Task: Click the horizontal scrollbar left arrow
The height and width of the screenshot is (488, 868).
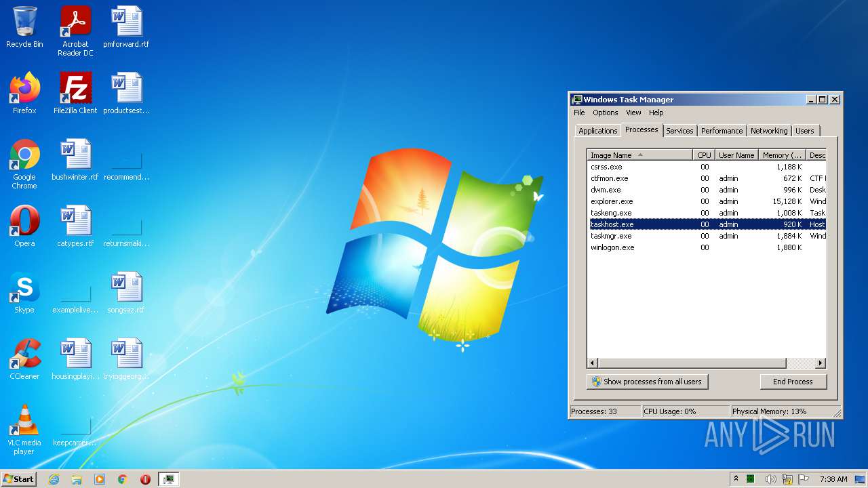Action: (x=593, y=363)
